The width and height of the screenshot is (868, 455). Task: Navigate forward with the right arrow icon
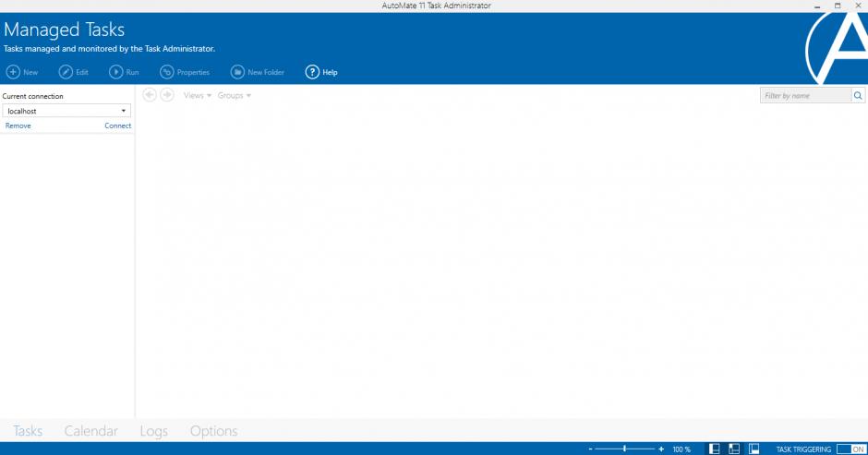[x=166, y=95]
